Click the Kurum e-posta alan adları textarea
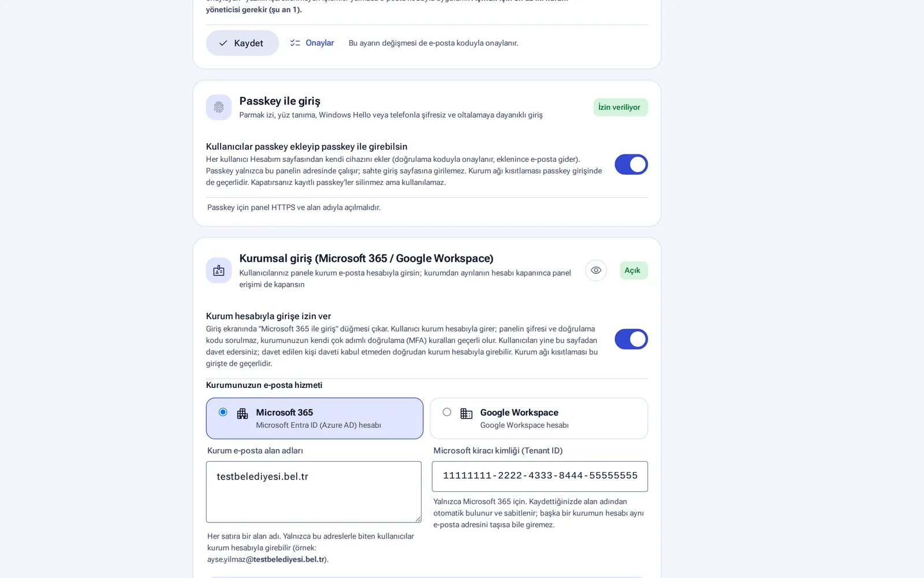The height and width of the screenshot is (578, 924). 314,492
